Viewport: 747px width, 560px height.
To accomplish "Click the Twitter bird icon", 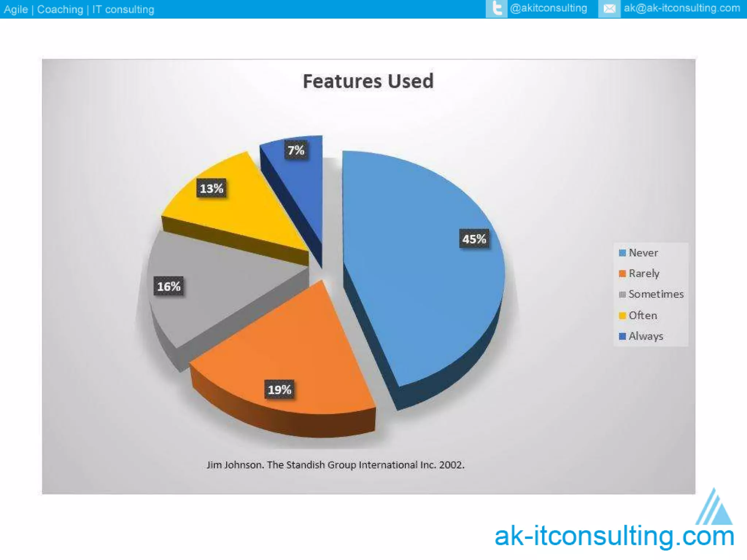I will point(496,8).
